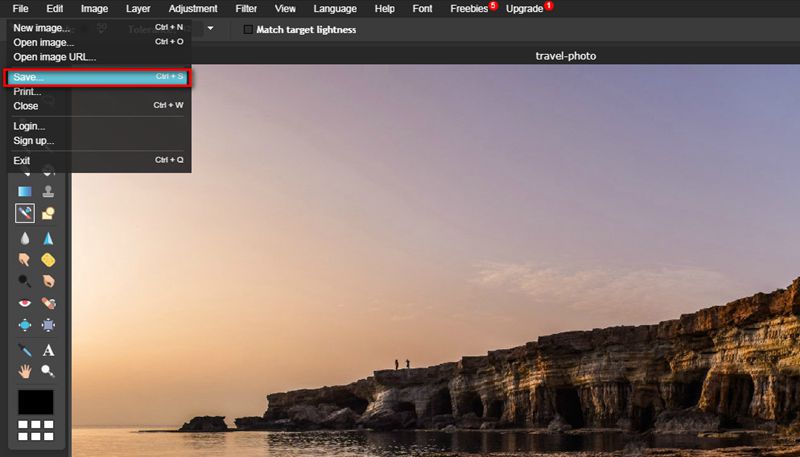The image size is (800, 457).
Task: Choose Open image from File menu
Action: 98,42
